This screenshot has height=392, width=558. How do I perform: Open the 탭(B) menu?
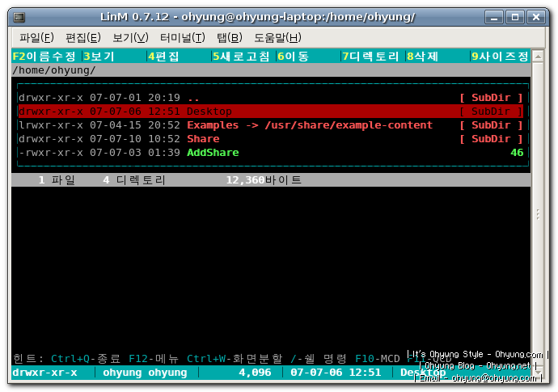230,37
